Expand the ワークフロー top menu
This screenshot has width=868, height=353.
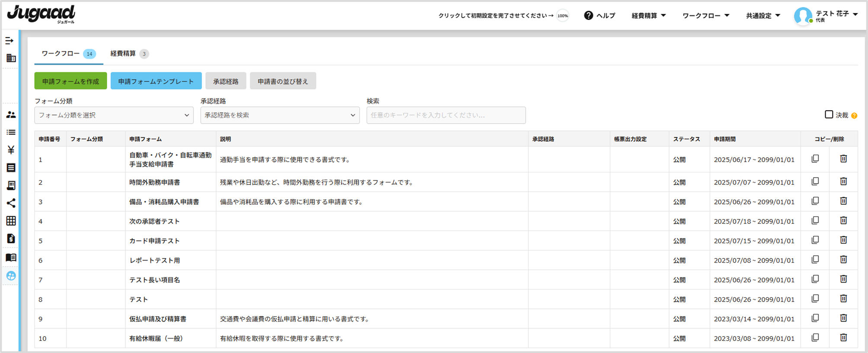coord(706,16)
